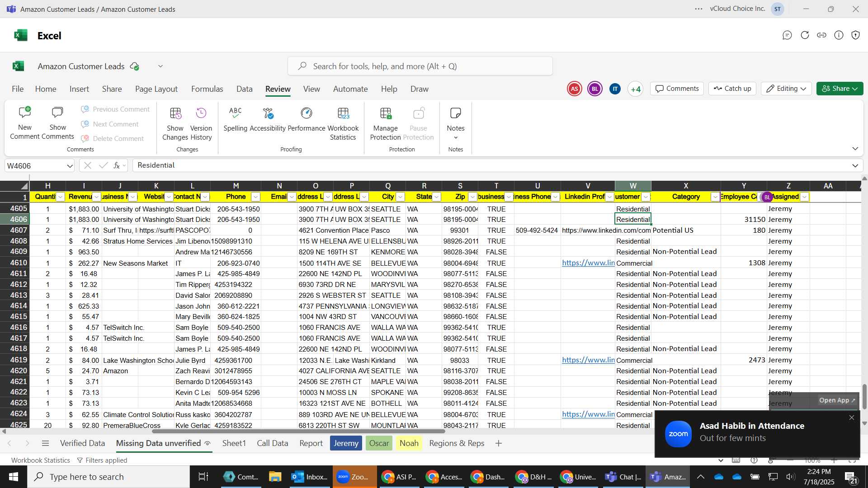Click the Notes ribbon icon

click(x=456, y=113)
